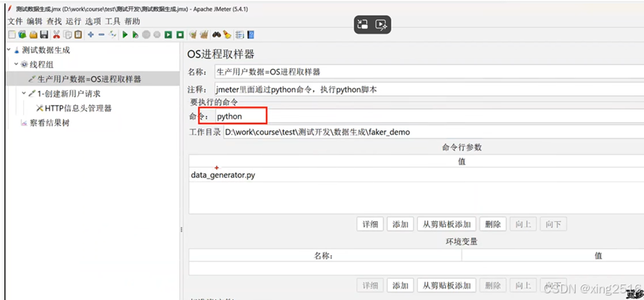Click the empty first row of 环境变量 table
Viewport: 644px width, 300px height.
tap(416, 268)
